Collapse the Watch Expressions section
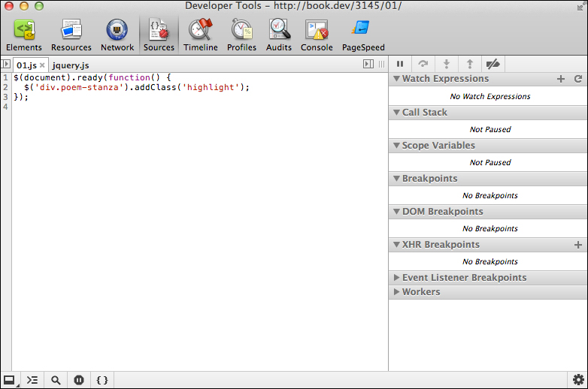 [396, 79]
